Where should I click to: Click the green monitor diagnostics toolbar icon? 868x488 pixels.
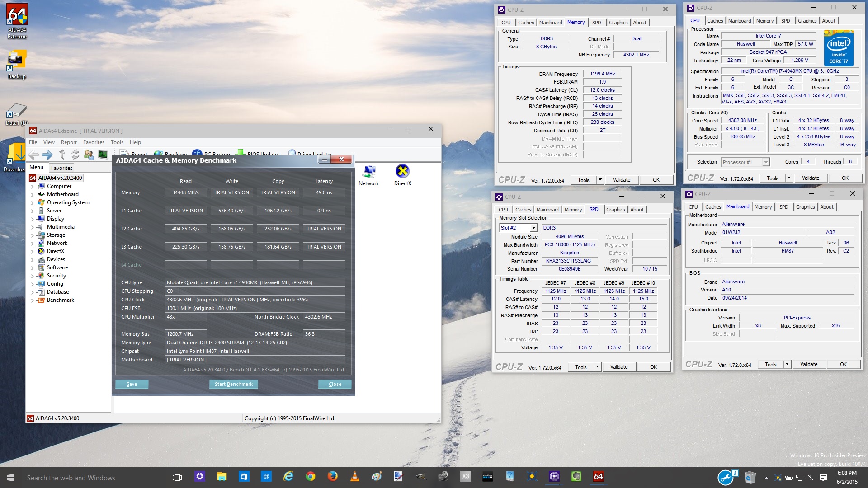tap(103, 155)
